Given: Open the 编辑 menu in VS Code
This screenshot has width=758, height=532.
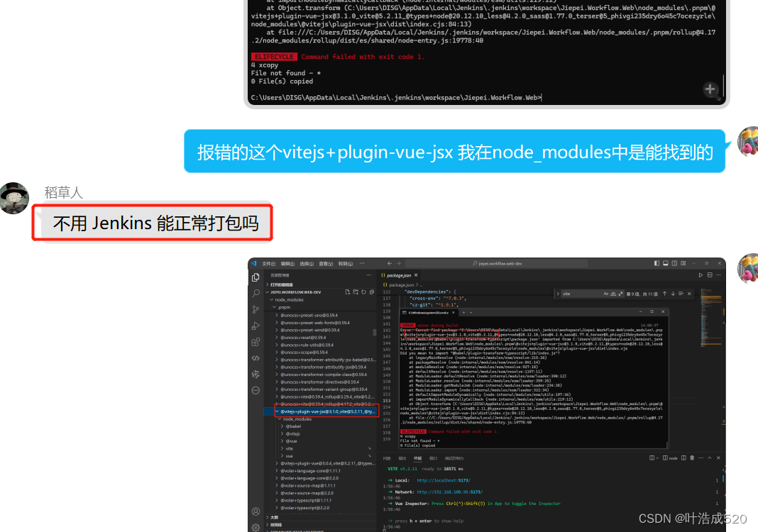Looking at the screenshot, I should pyautogui.click(x=287, y=263).
